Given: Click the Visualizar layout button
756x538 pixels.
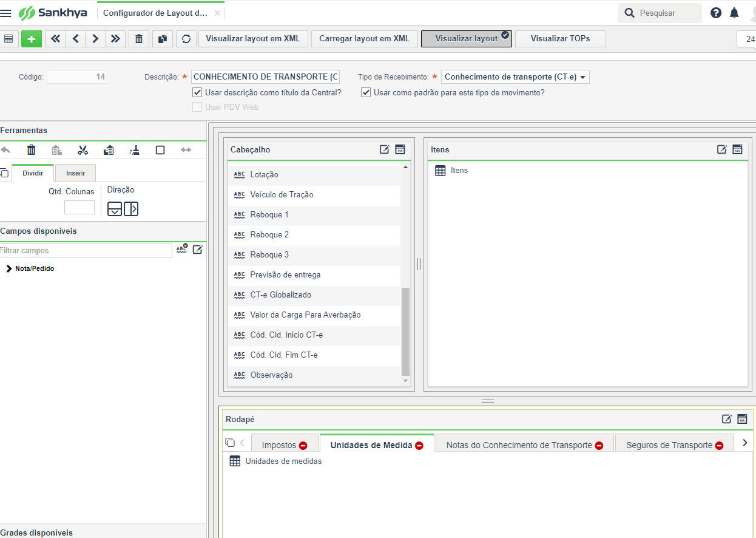Looking at the screenshot, I should [467, 39].
